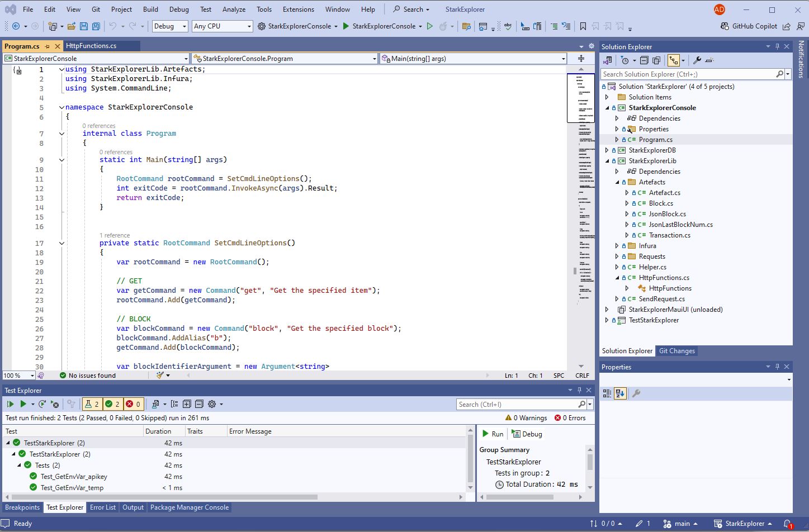Collapse the namespace StarkExplorerConsole code block
The image size is (809, 532).
(61, 107)
